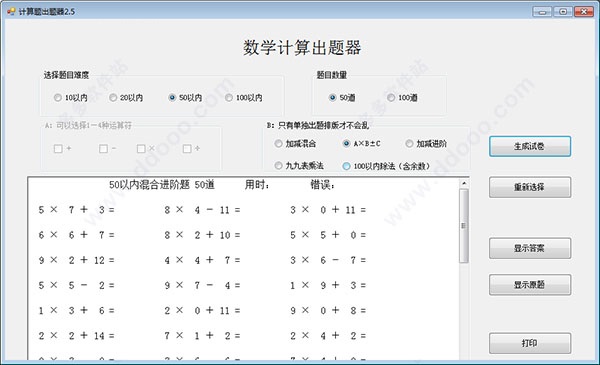Select the 九九表乘法 option
This screenshot has height=365, width=600.
pos(279,166)
